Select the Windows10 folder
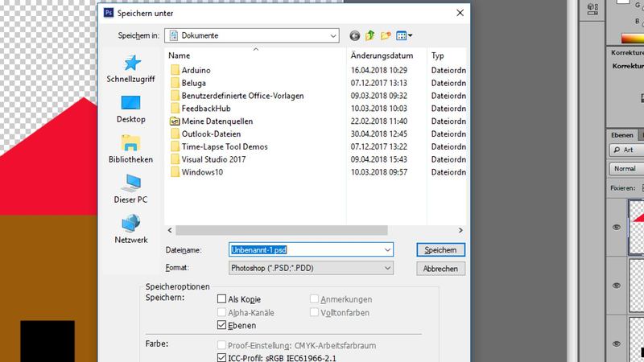The height and width of the screenshot is (362, 644). click(x=196, y=172)
